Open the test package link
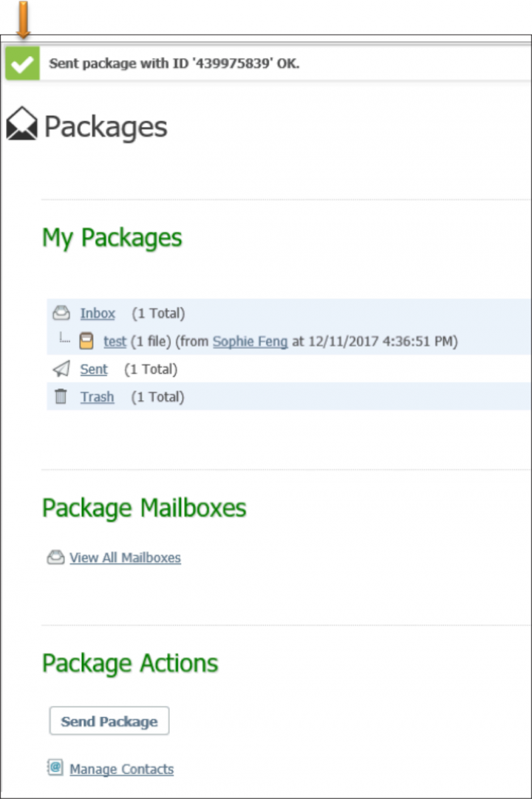Image resolution: width=532 pixels, height=799 pixels. [115, 342]
